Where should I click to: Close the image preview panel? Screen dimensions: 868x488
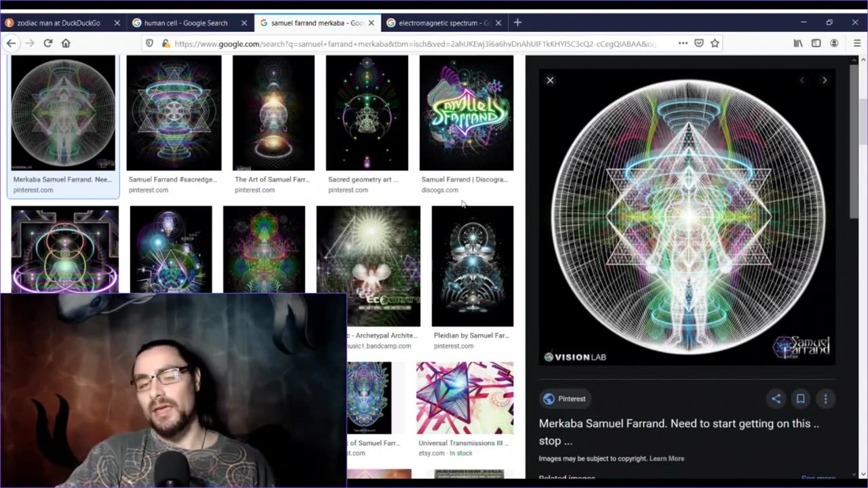(x=550, y=80)
